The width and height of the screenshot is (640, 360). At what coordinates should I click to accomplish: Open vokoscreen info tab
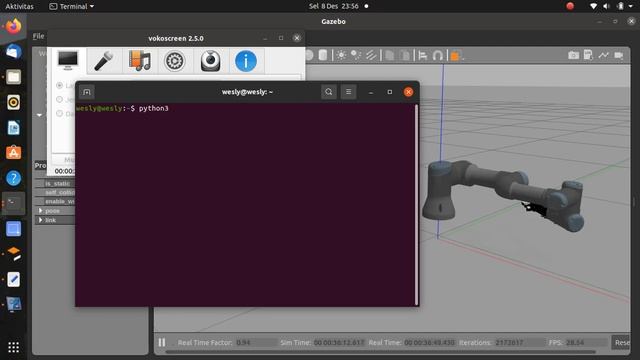pos(246,61)
